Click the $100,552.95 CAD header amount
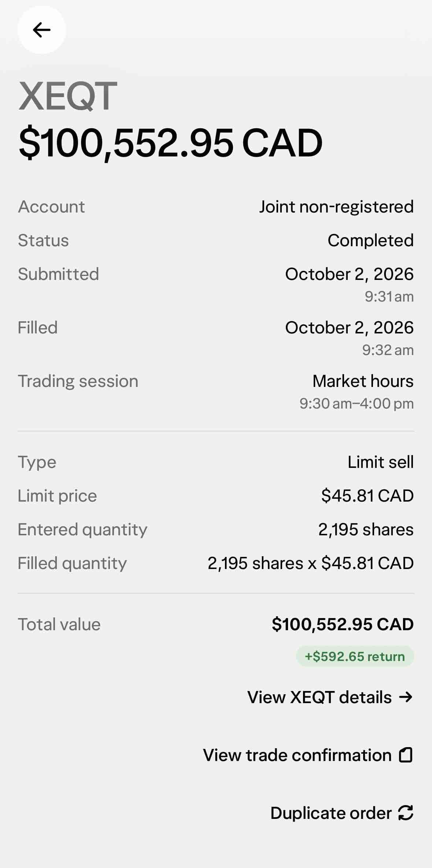 (x=171, y=143)
